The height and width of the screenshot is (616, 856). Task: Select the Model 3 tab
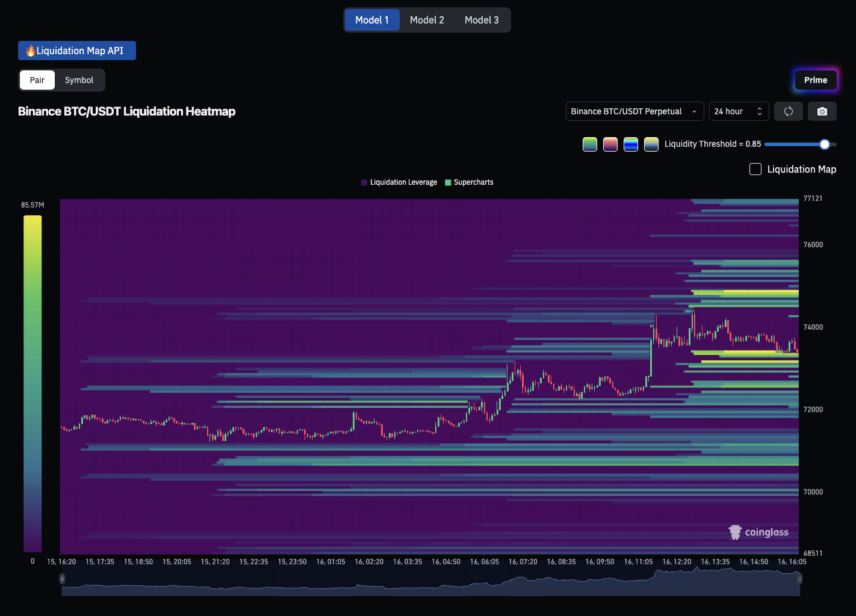click(482, 20)
